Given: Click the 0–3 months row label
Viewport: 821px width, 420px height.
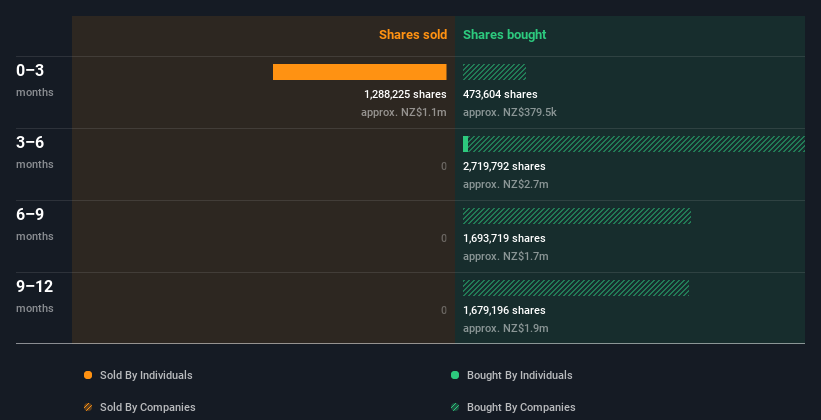Looking at the screenshot, I should click(35, 80).
